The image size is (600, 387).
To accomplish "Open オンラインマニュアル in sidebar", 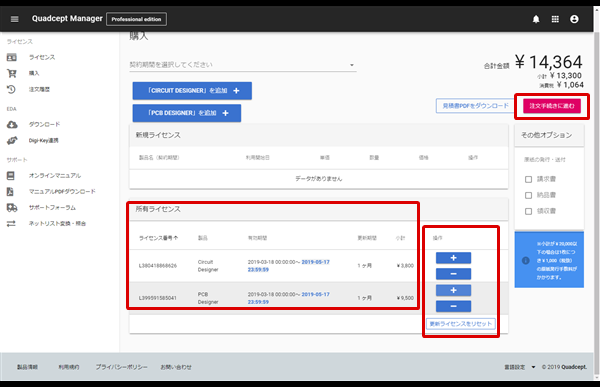I will click(55, 176).
